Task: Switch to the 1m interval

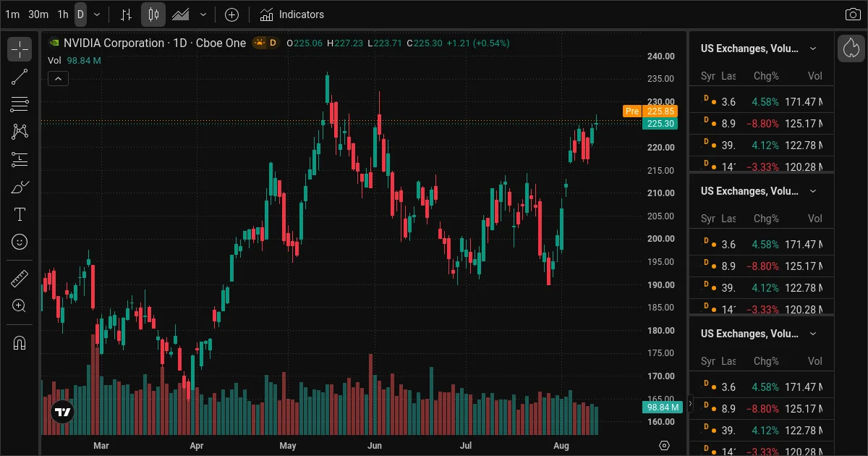Action: point(12,14)
